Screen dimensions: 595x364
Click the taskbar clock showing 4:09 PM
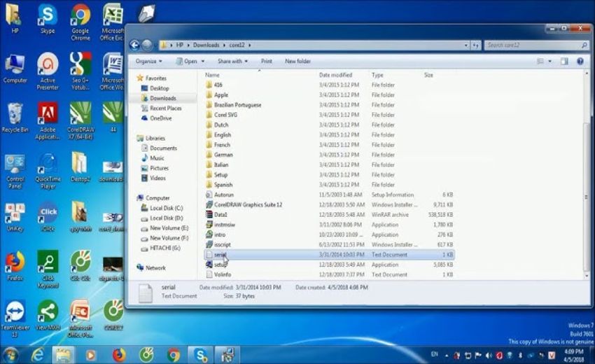point(574,356)
